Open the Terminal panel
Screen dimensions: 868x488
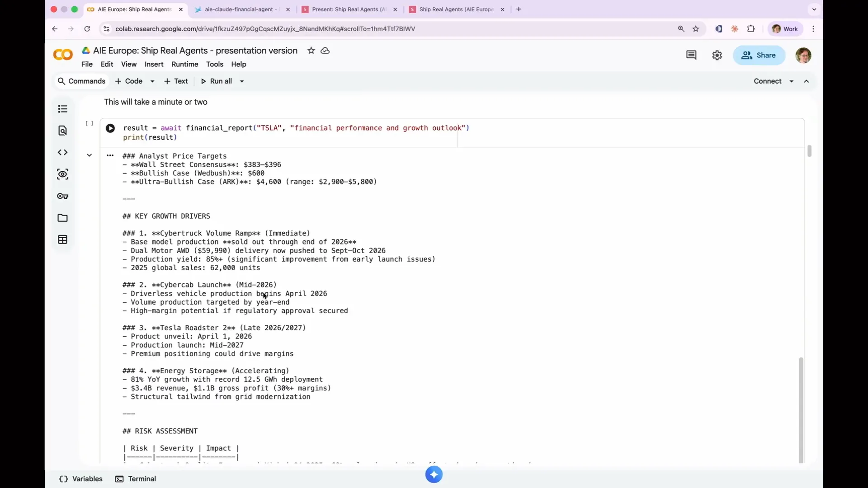tap(136, 479)
